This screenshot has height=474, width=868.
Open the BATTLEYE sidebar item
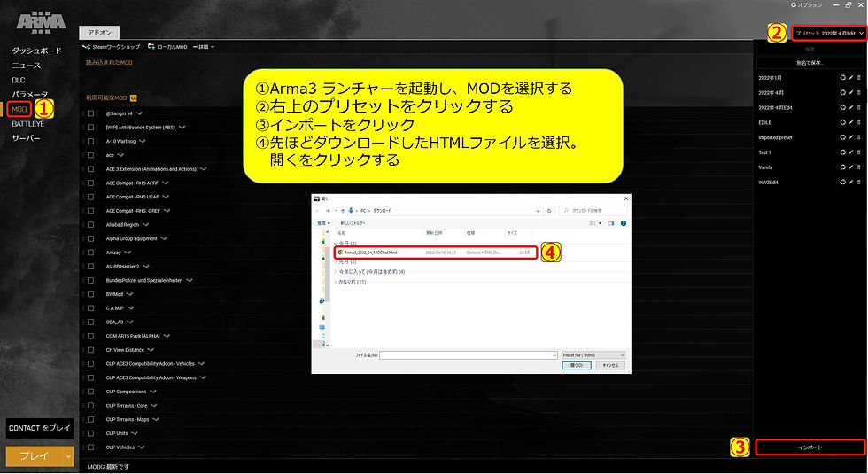(x=28, y=124)
